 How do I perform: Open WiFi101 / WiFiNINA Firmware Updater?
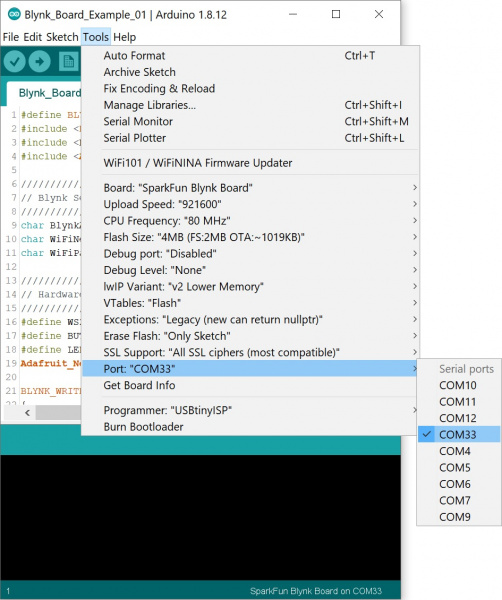[x=251, y=163]
